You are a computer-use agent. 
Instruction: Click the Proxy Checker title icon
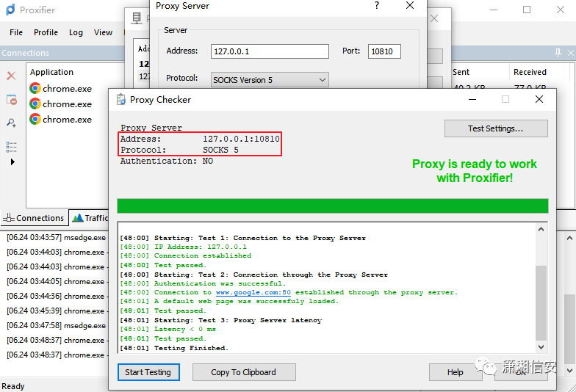tap(120, 100)
